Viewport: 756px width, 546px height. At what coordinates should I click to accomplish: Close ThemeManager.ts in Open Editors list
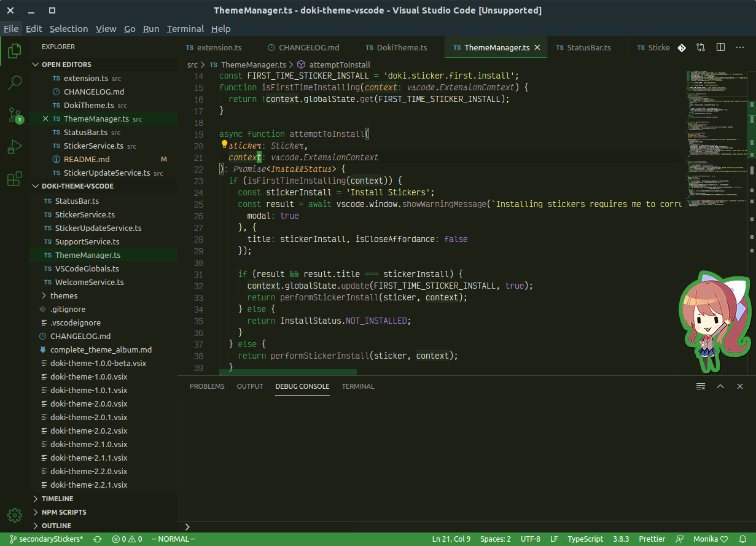(45, 119)
